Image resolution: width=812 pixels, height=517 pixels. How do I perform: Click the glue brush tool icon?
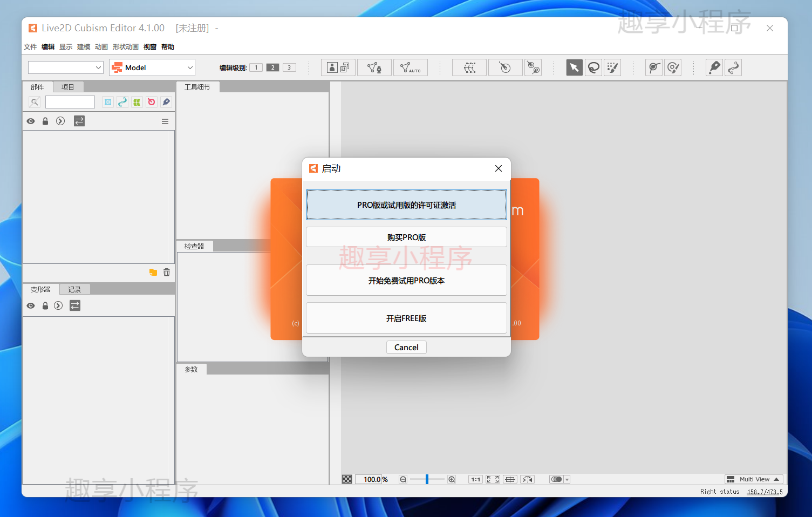(673, 67)
